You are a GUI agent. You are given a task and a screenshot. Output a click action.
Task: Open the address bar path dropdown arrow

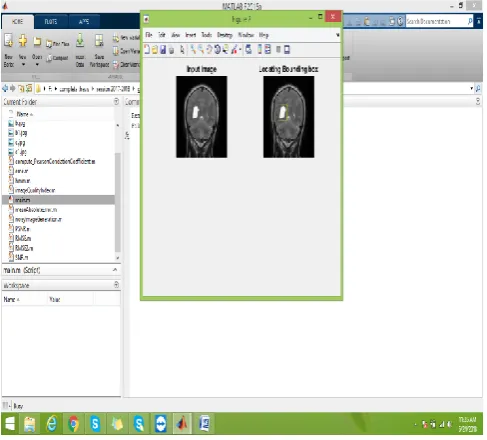click(x=471, y=88)
